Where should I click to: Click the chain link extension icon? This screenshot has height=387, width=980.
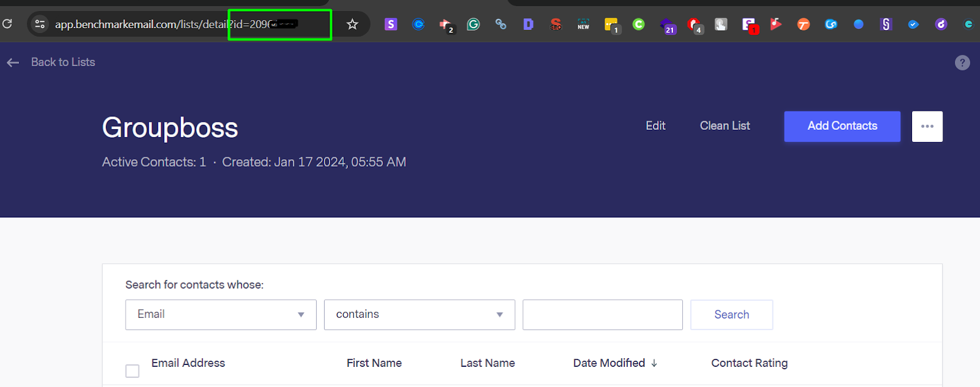tap(501, 24)
